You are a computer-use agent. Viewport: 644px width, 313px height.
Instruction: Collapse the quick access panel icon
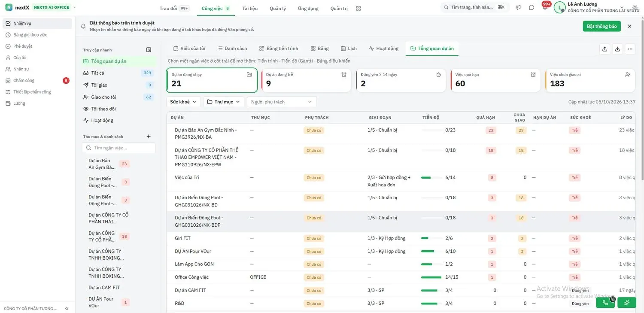coord(149,50)
